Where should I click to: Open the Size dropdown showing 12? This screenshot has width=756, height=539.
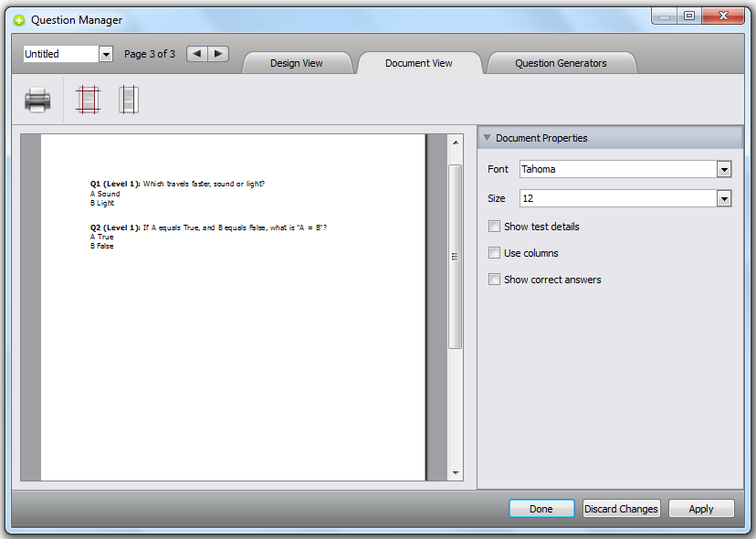(724, 199)
